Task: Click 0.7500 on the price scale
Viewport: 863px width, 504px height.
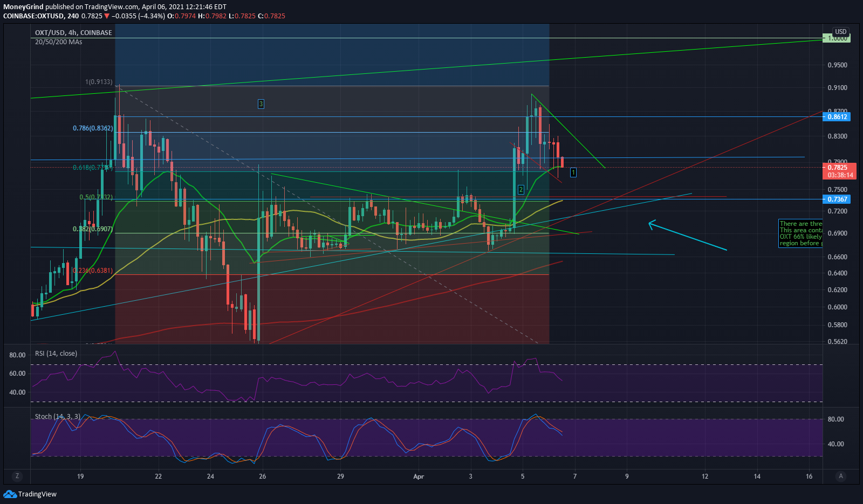Action: point(837,189)
